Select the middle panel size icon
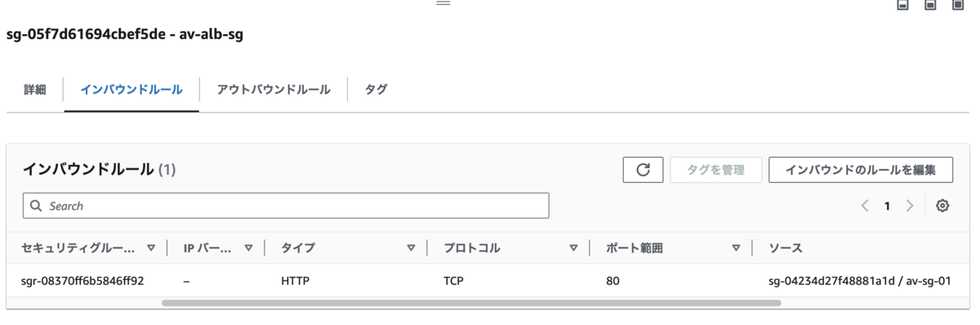Screen dimensions: 980x325 click(930, 5)
